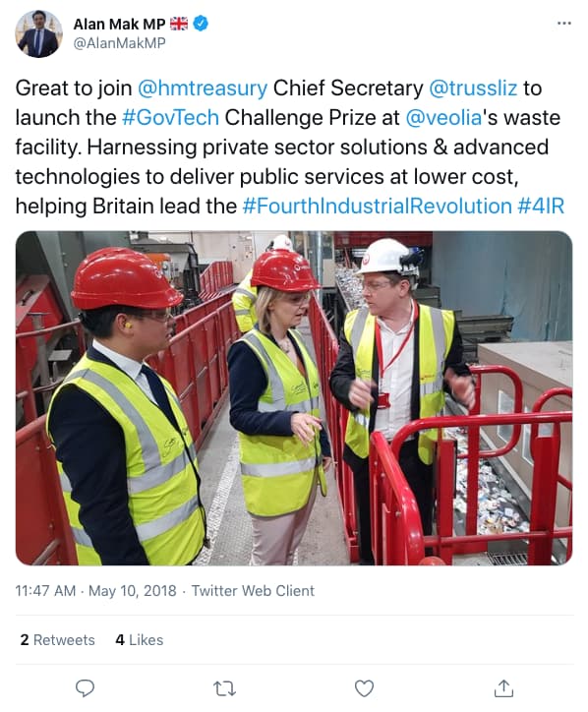Open the #FourthIndustrialRevolution hashtag
Screen dimensions: 588x712
378,207
